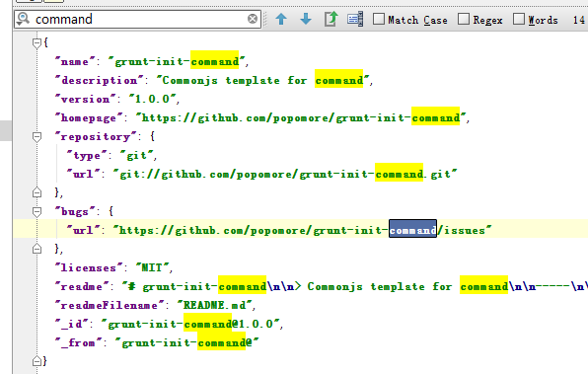Click the highlighted "command" in name value
Viewport: 588px width, 374px height.
(214, 61)
